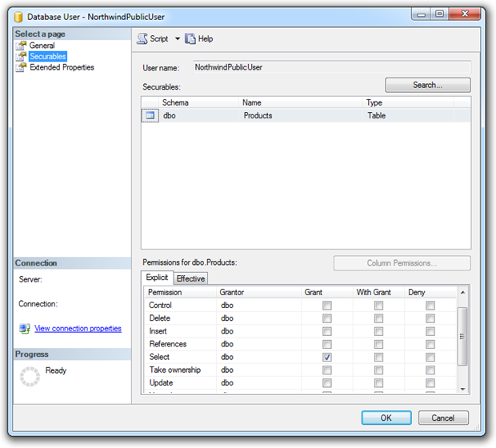Select the Table type cell
This screenshot has height=448, width=496.
[x=408, y=115]
